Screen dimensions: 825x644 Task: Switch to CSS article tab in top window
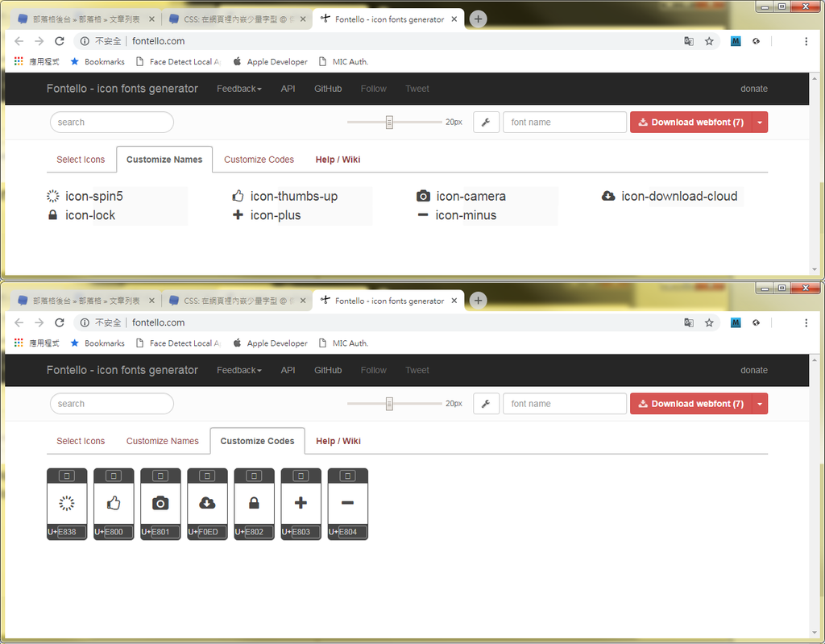(237, 19)
